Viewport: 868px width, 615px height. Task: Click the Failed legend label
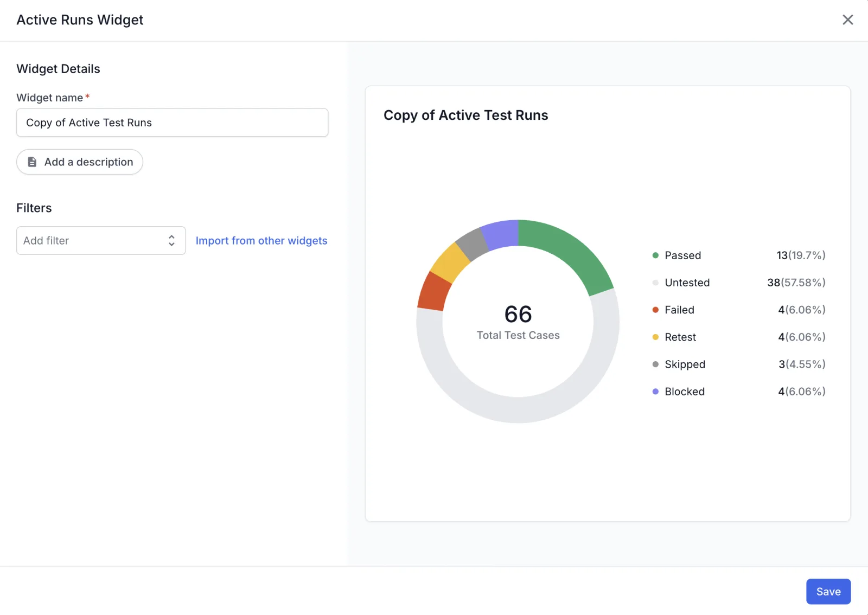(x=680, y=310)
